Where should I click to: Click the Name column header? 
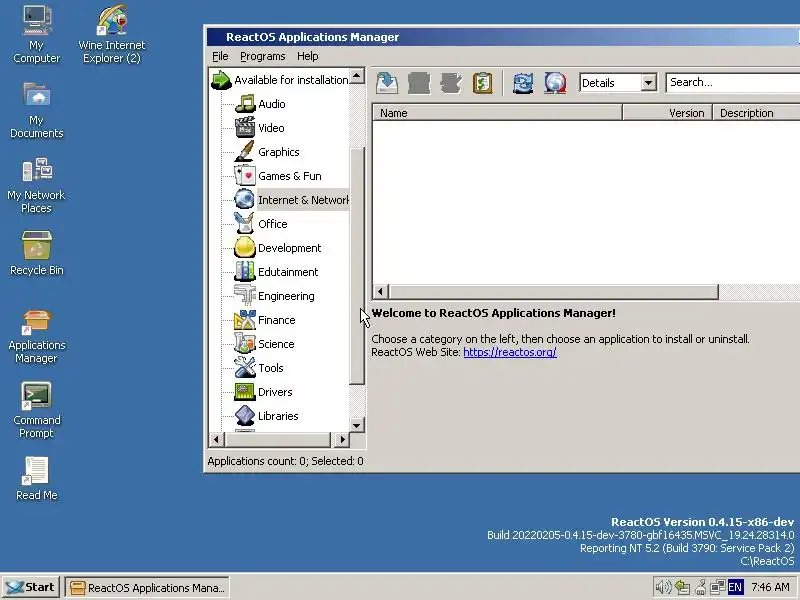coord(497,113)
